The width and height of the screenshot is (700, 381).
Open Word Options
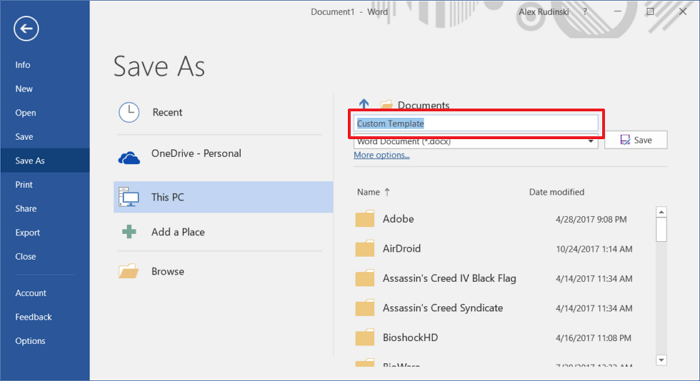pos(30,341)
